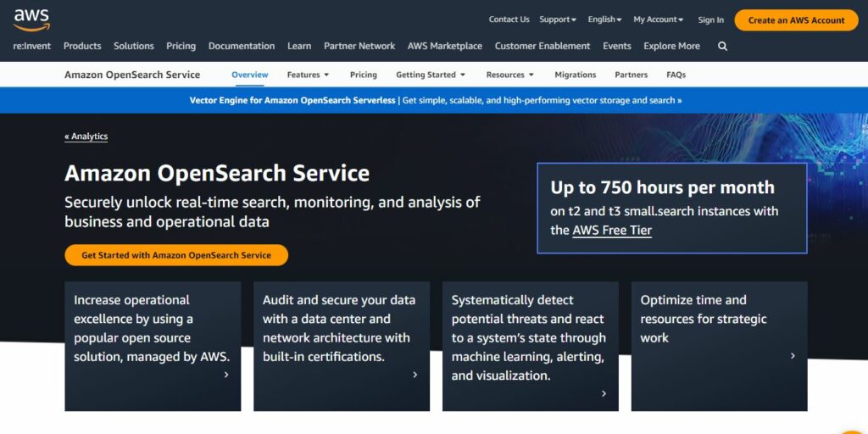This screenshot has width=868, height=434.
Task: Open the Learn menu
Action: click(299, 46)
